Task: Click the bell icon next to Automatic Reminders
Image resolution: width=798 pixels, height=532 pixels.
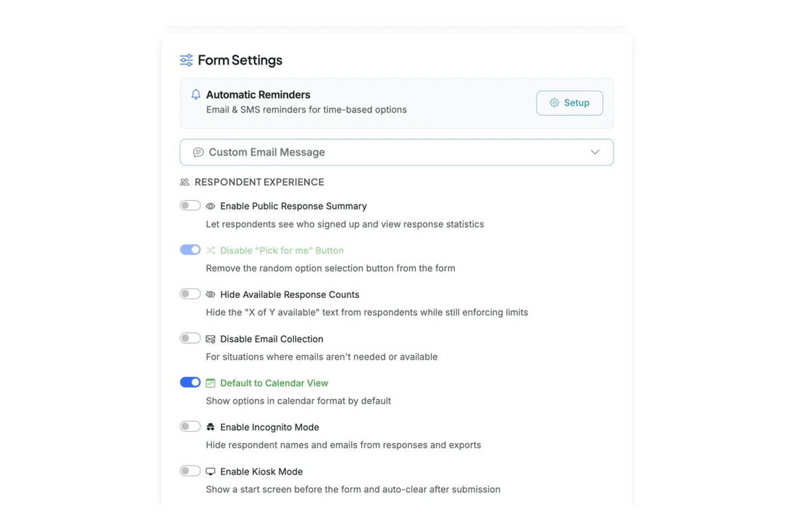Action: (x=196, y=94)
